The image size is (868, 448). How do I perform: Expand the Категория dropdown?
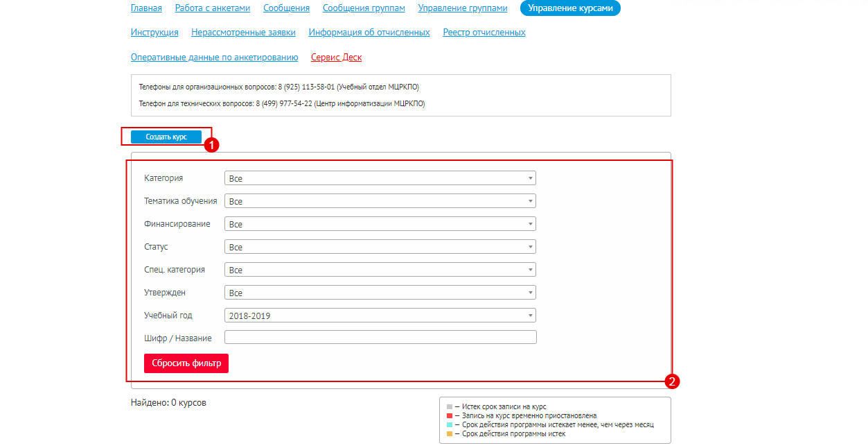[380, 178]
